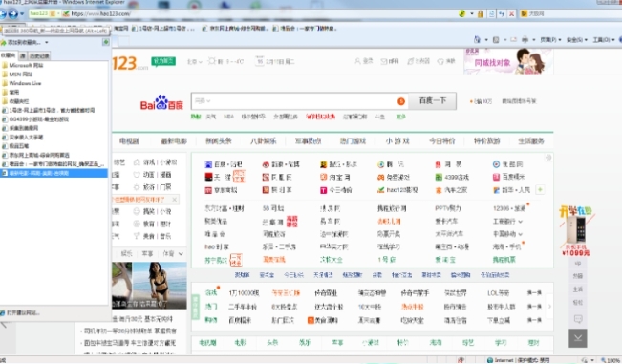This screenshot has height=364, width=622.
Task: Open the GG4399小游戏 favorite entry
Action: click(x=35, y=119)
